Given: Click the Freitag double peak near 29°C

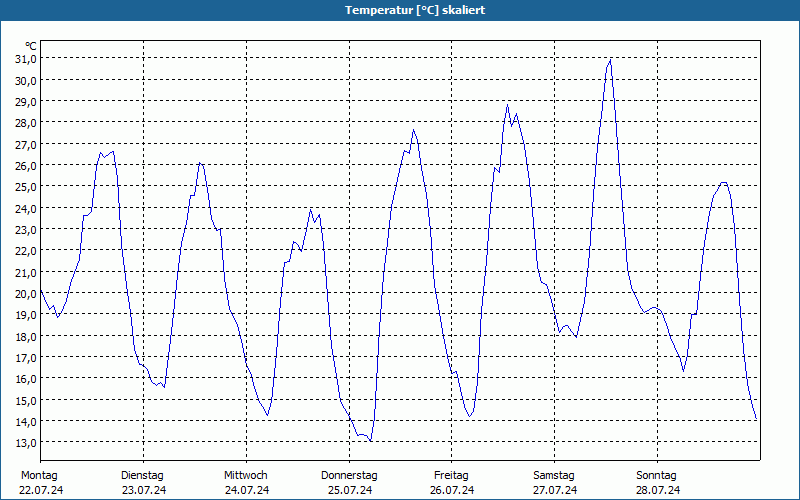Looking at the screenshot, I should (512, 115).
